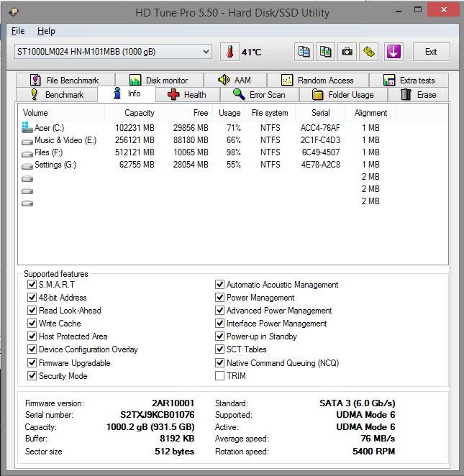464x476 pixels.
Task: Click the firmware version 2AR10001 value
Action: coord(173,403)
